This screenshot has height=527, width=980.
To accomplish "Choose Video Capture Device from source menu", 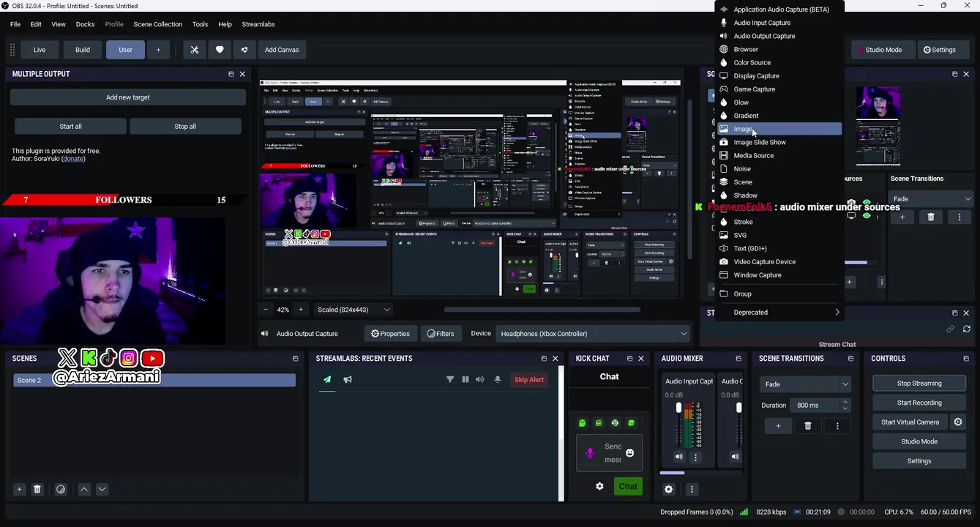I will [x=779, y=261].
